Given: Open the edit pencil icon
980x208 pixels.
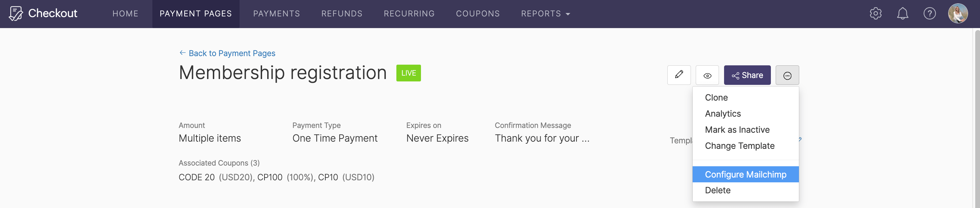Looking at the screenshot, I should click(x=679, y=75).
